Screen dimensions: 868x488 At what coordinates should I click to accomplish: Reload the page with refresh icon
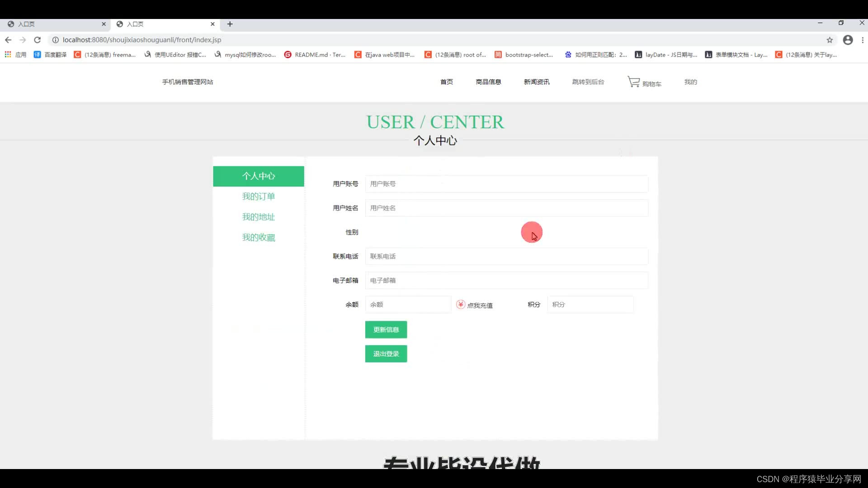(x=38, y=40)
